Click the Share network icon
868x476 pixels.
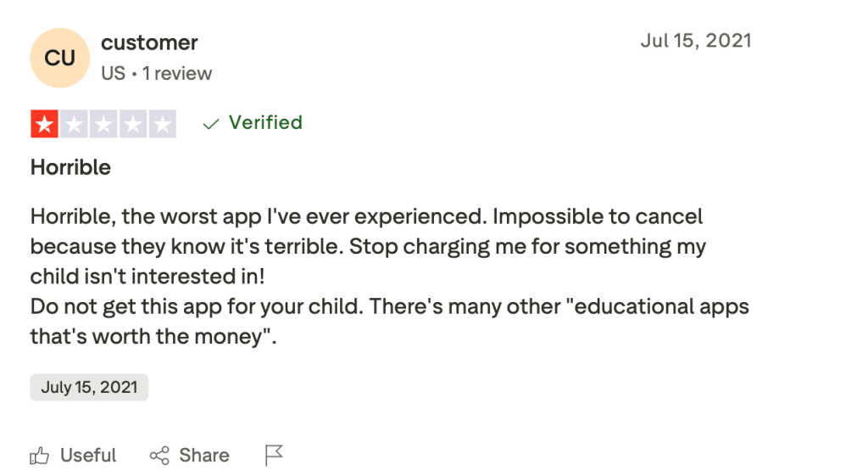pos(159,456)
